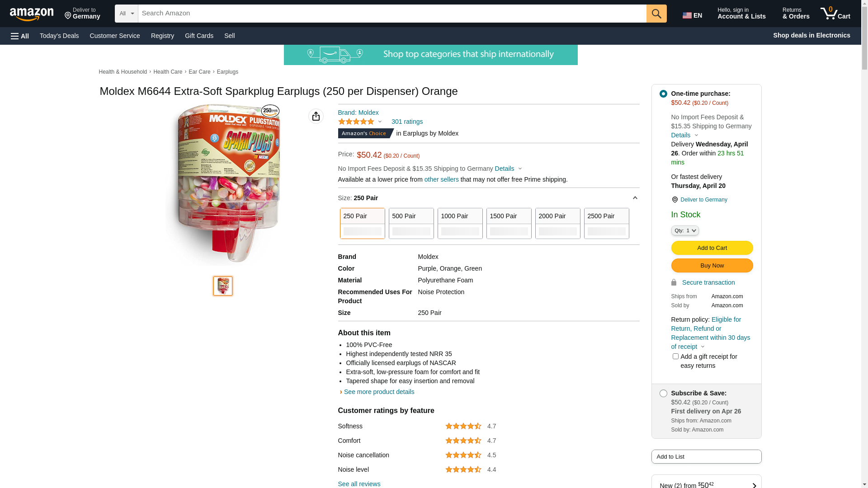The height and width of the screenshot is (488, 868).
Task: Click the share icon beside product image
Action: (316, 116)
